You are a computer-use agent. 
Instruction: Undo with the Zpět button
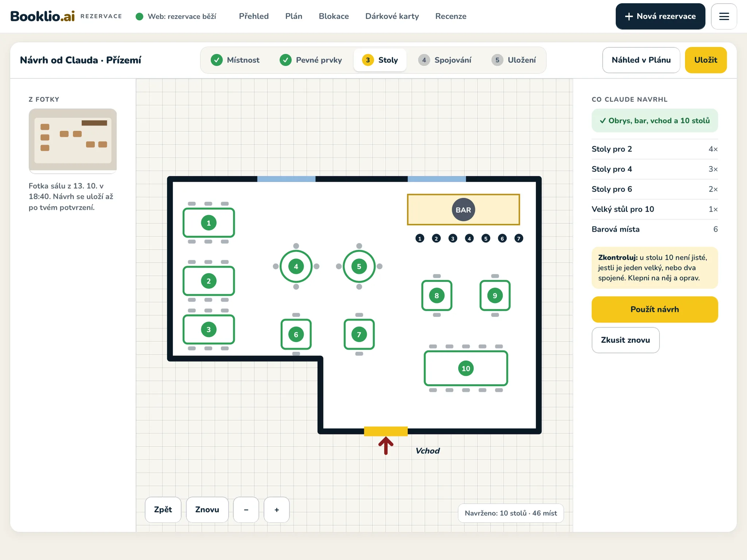coord(163,510)
